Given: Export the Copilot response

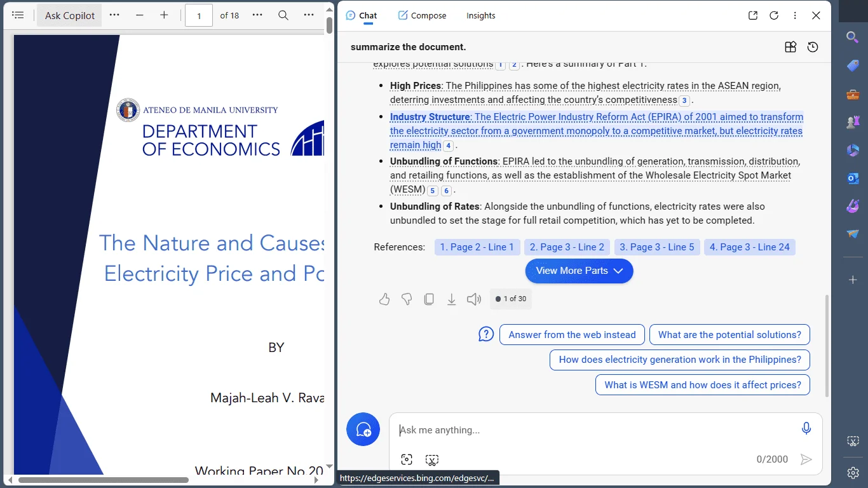Looking at the screenshot, I should click(451, 299).
